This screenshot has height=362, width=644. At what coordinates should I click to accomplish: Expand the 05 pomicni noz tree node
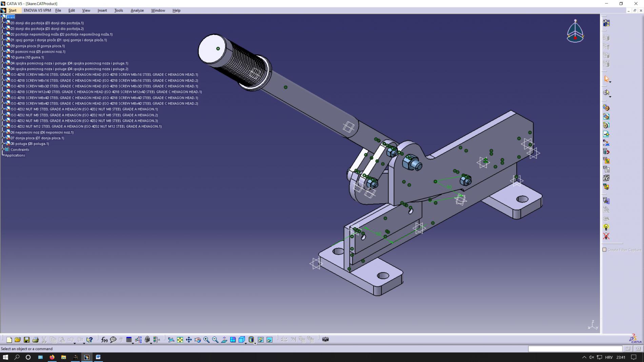click(3, 52)
